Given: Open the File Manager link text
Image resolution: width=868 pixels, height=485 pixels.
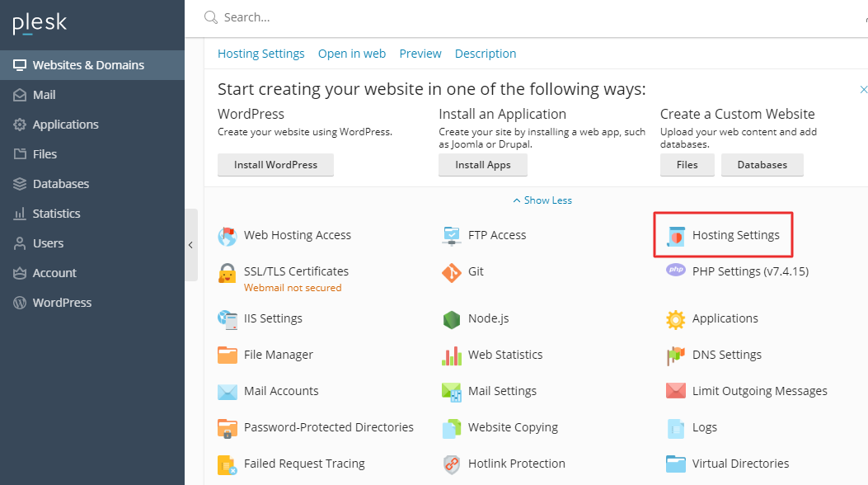Looking at the screenshot, I should pyautogui.click(x=279, y=355).
